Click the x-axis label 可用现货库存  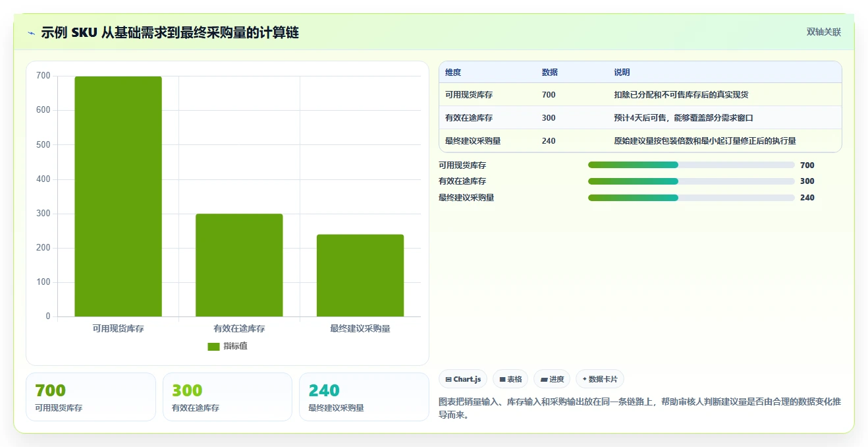(118, 328)
